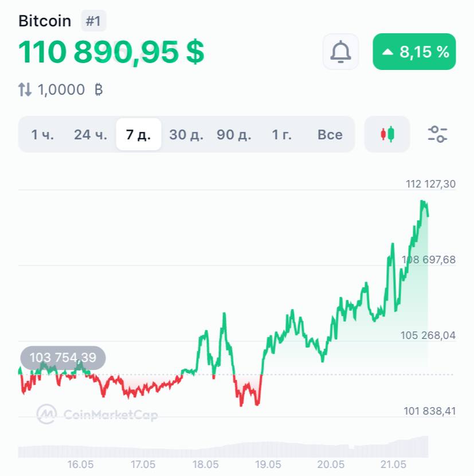Click the bitcoin ₿ symbol

coord(98,89)
